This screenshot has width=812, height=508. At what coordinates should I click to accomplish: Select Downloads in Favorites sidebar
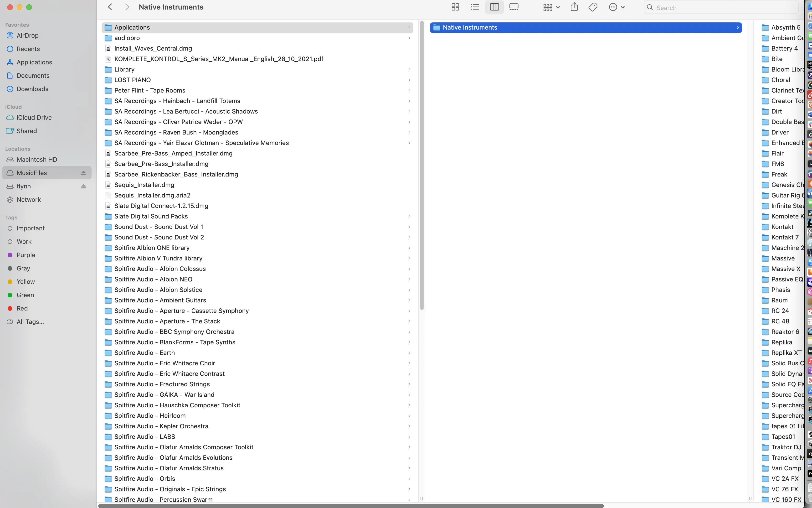(32, 89)
